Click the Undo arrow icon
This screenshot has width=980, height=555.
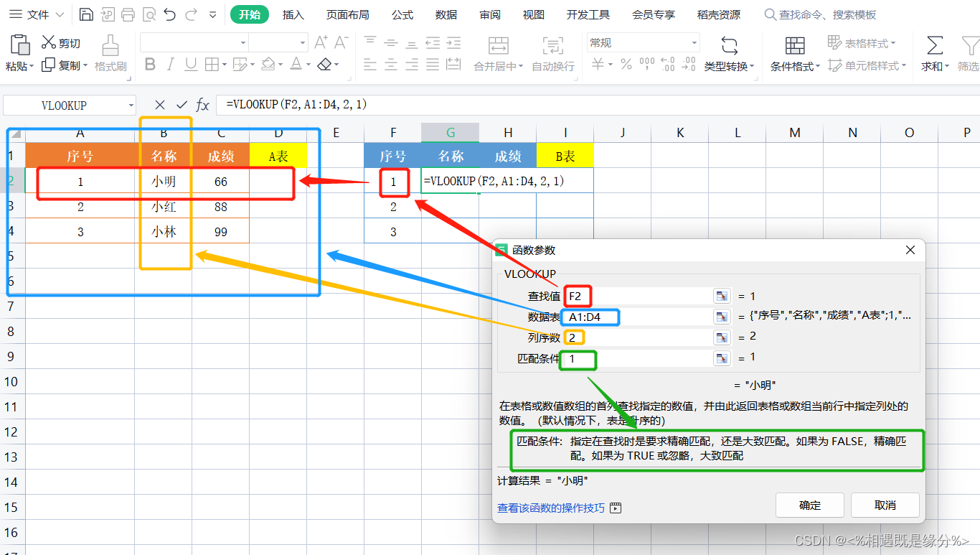(169, 14)
